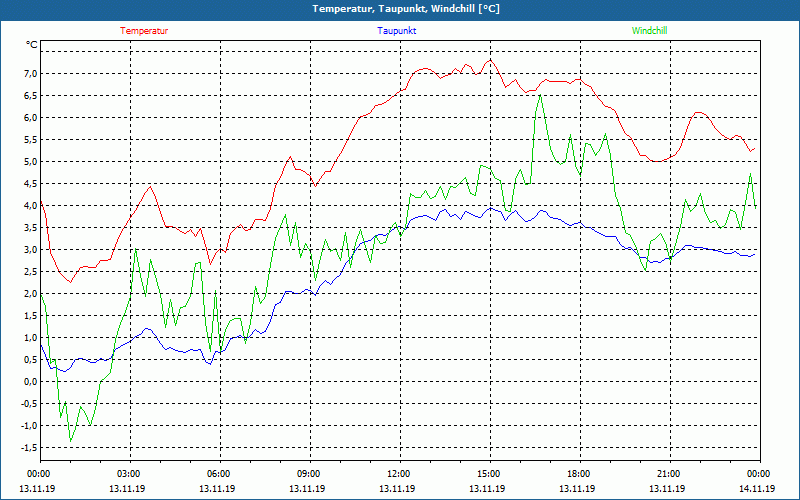Click the 4,0 y-axis value
Screen dimensions: 800x500
pyautogui.click(x=31, y=206)
